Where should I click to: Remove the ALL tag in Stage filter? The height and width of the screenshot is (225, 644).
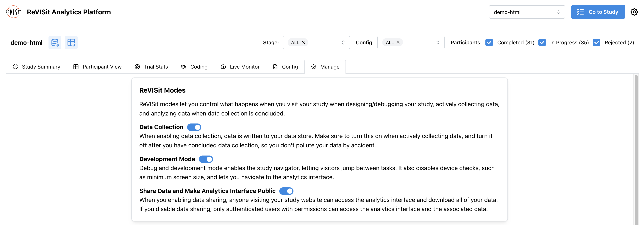coord(303,42)
